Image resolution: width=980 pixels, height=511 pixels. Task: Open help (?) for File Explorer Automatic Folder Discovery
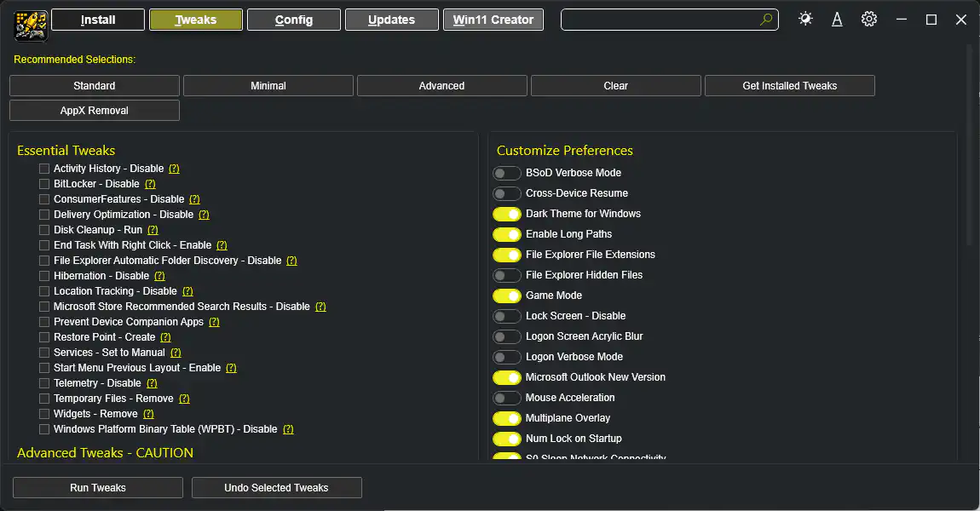point(291,261)
